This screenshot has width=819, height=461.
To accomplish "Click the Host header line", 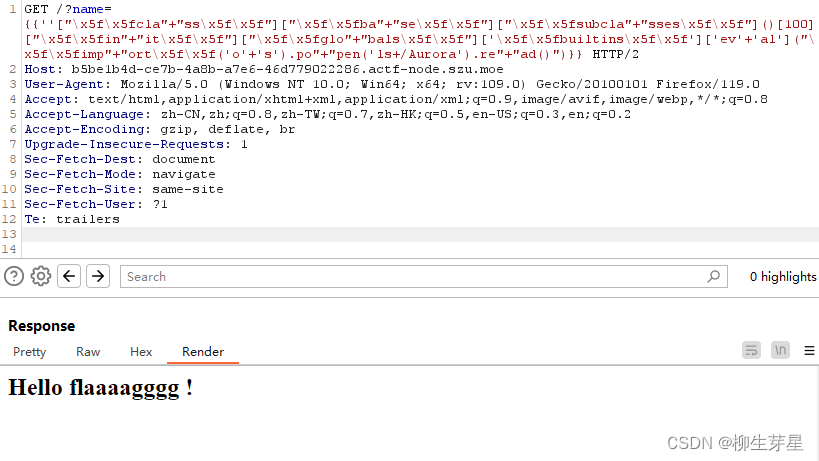I will pos(264,69).
